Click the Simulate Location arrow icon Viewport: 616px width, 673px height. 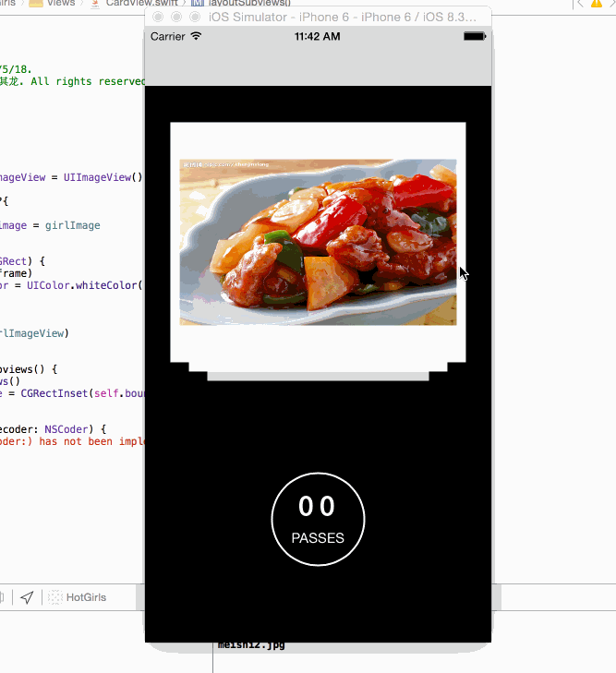click(27, 597)
